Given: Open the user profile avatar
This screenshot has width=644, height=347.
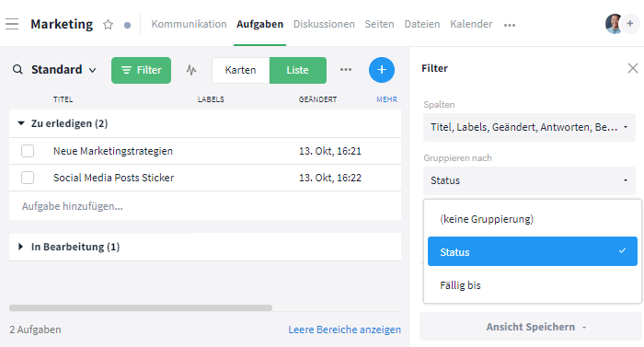Looking at the screenshot, I should [614, 24].
